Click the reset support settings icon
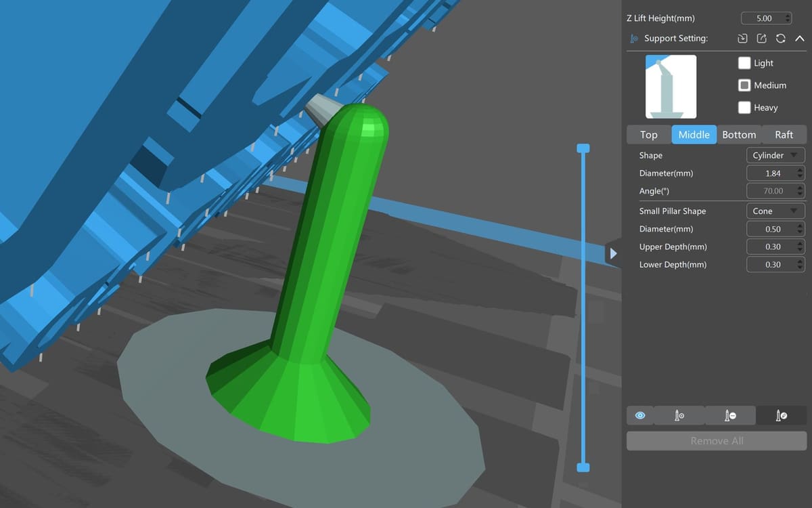Image resolution: width=812 pixels, height=508 pixels. pos(780,39)
